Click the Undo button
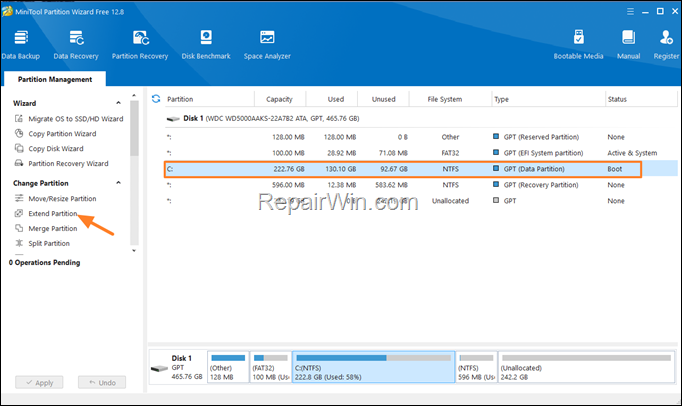This screenshot has height=406, width=682. pos(102,383)
